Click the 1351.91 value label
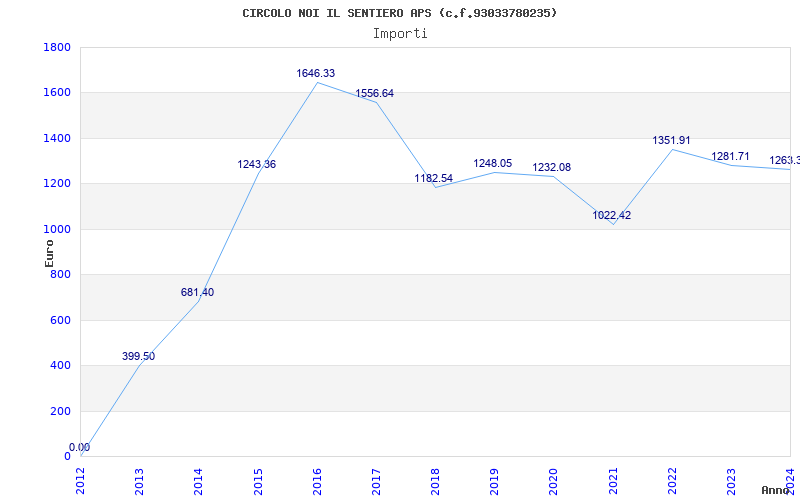800x500 pixels. [x=671, y=141]
